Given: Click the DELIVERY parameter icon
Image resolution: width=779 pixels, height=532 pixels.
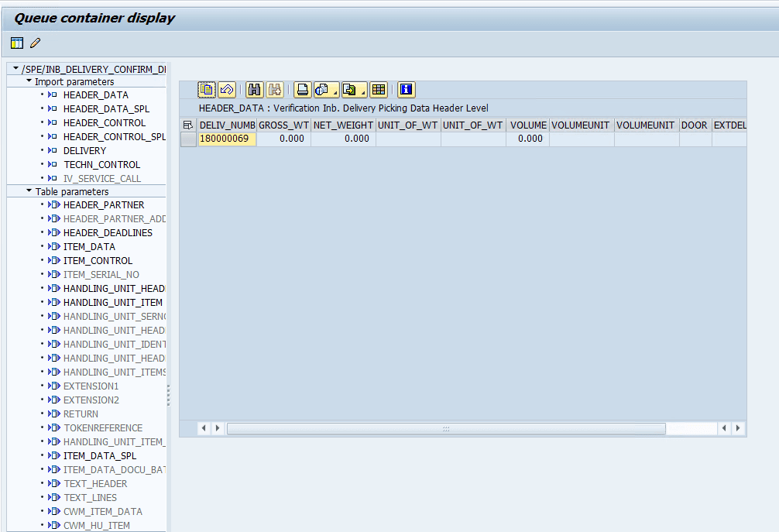Looking at the screenshot, I should point(53,150).
